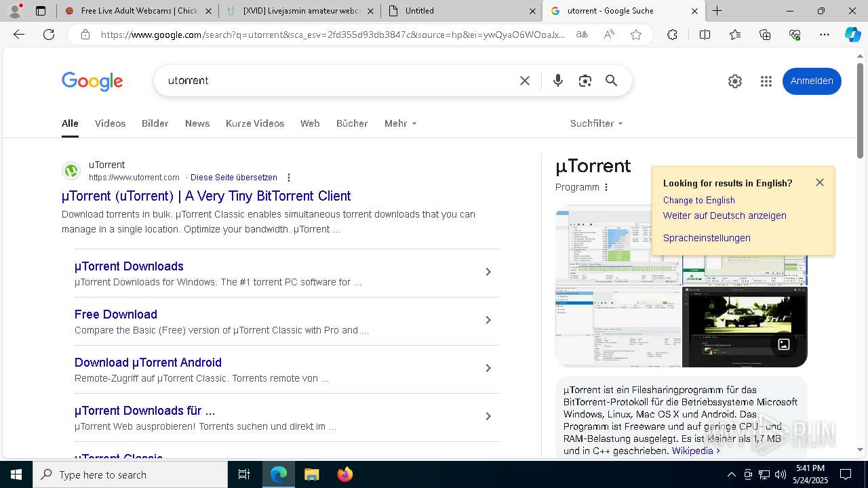868x488 pixels.
Task: Add page to favorites star icon
Action: (636, 35)
